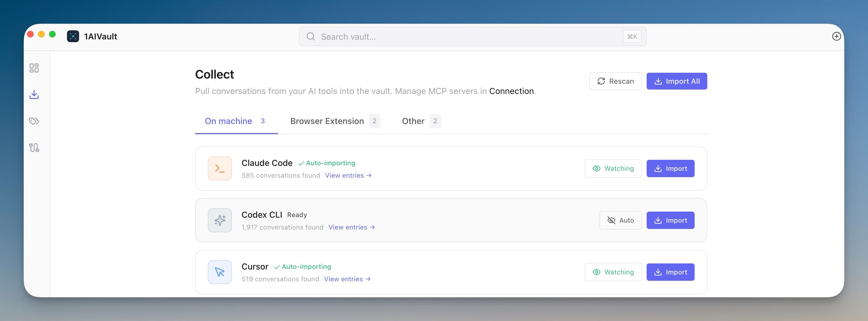
Task: Click the Cursor pointer app icon
Action: (220, 272)
